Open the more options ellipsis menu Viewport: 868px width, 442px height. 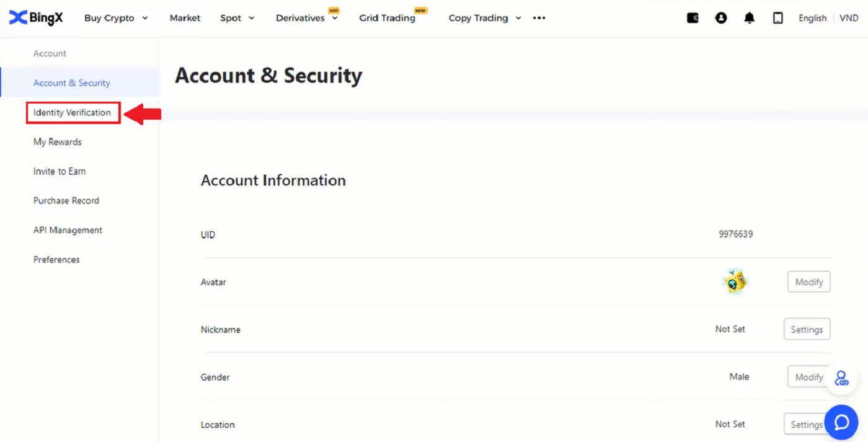[x=539, y=18]
